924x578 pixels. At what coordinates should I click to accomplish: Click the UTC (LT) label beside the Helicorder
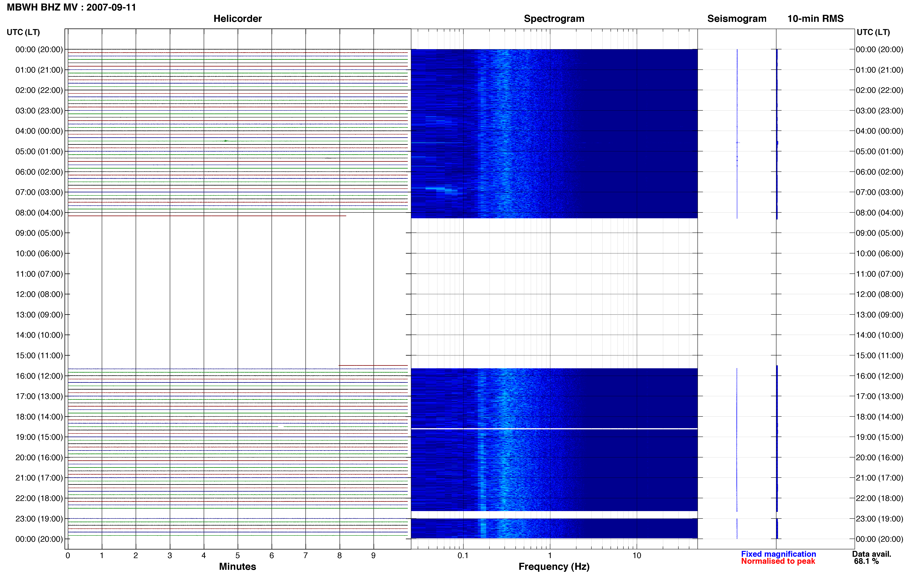pos(23,32)
